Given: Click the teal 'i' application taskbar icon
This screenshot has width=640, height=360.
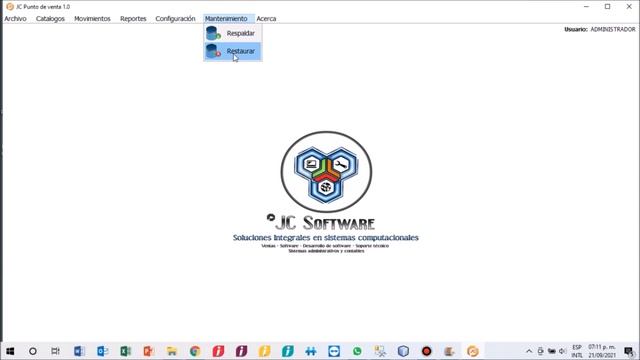Looking at the screenshot, I should pyautogui.click(x=288, y=351).
